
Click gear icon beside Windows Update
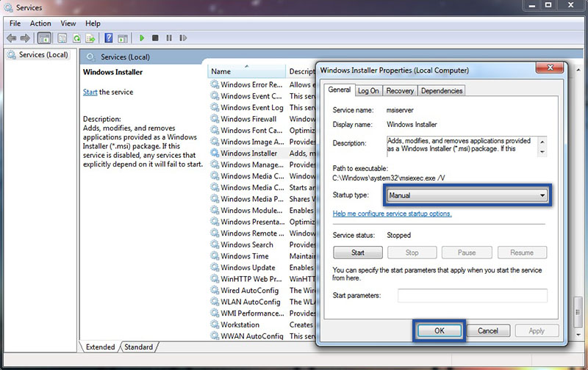tap(215, 267)
